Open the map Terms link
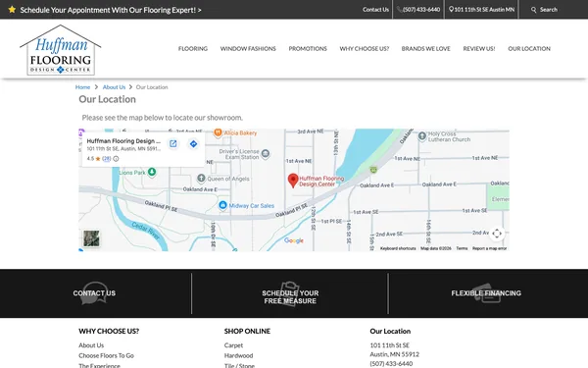The image size is (588, 368). [x=462, y=248]
